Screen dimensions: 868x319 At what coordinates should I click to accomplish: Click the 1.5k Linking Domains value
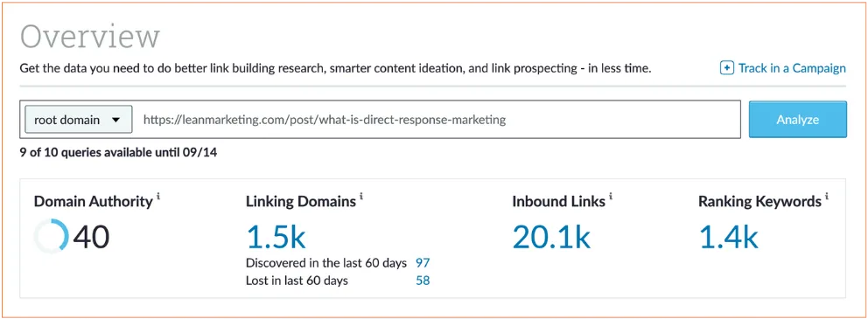click(276, 237)
